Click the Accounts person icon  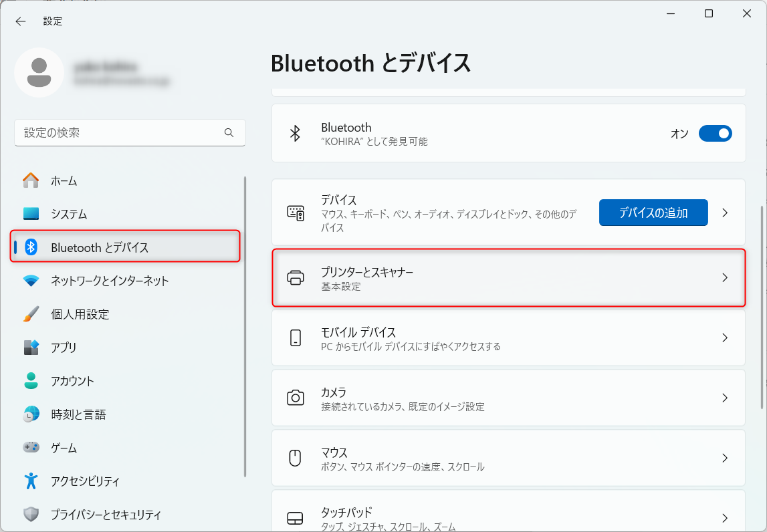point(31,381)
